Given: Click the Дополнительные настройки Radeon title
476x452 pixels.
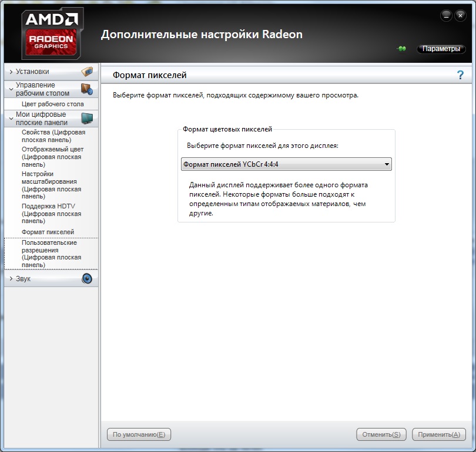Looking at the screenshot, I should [202, 34].
